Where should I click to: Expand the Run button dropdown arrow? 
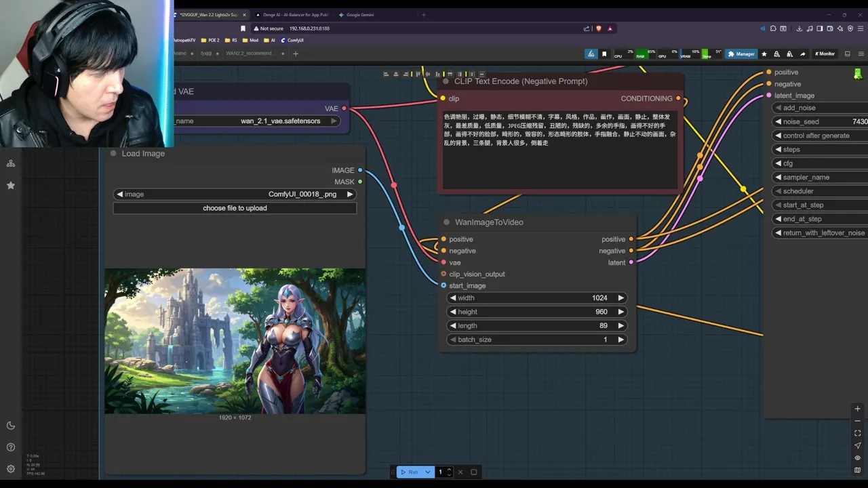click(x=427, y=472)
